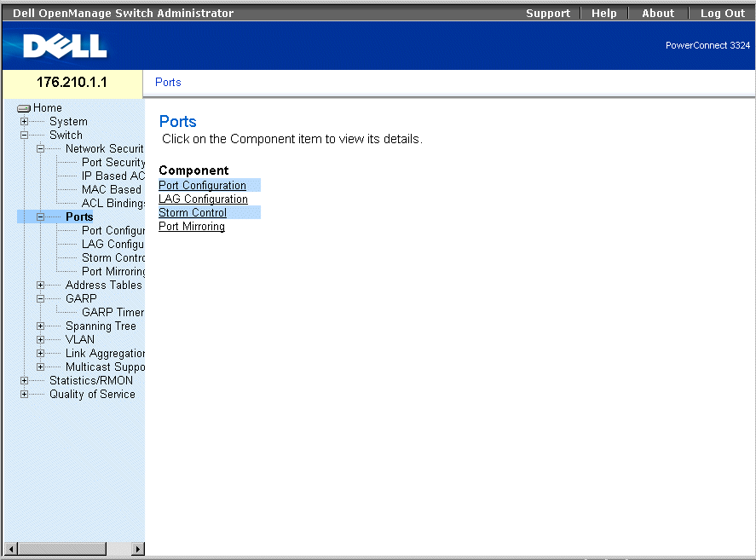This screenshot has width=756, height=560.
Task: Click the Ports page heading
Action: point(178,122)
